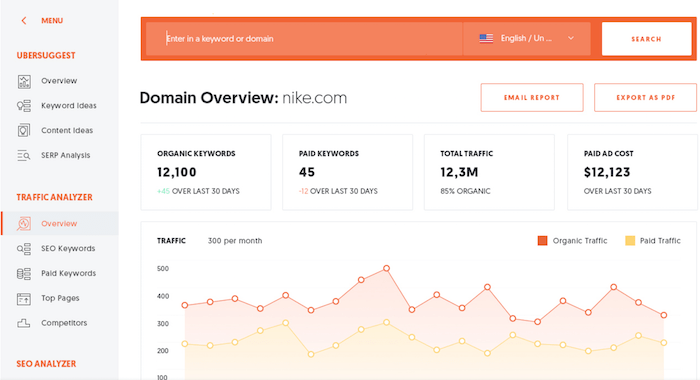Click the Competitors sidebar icon
The image size is (700, 380).
(24, 323)
